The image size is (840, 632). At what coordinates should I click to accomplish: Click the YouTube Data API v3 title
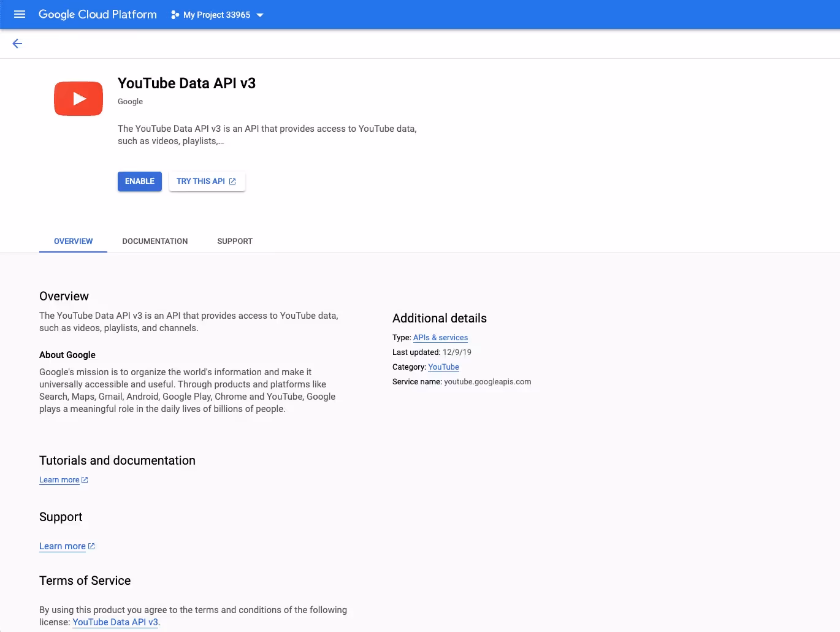click(x=186, y=83)
